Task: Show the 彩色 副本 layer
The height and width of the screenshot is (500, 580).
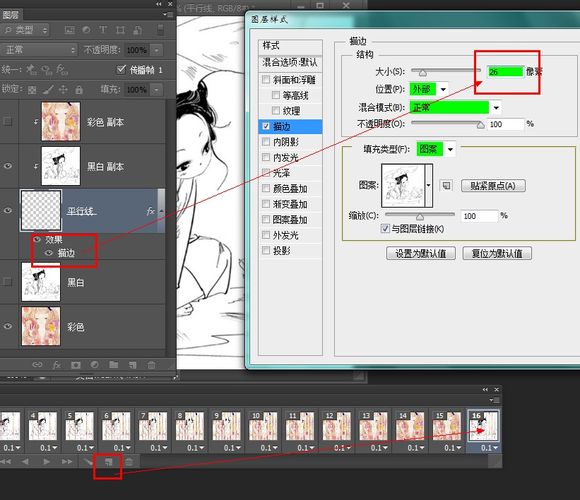Action: 8,121
